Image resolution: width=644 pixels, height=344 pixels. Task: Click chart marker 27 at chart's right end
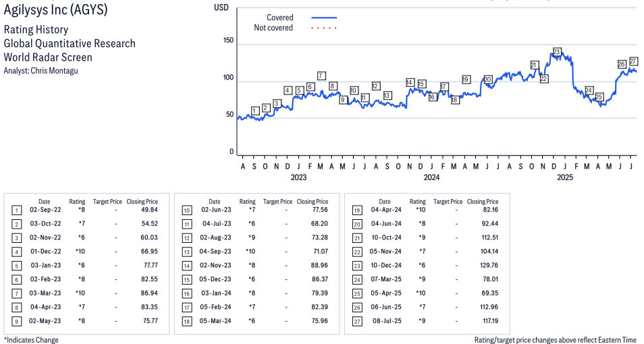point(633,61)
